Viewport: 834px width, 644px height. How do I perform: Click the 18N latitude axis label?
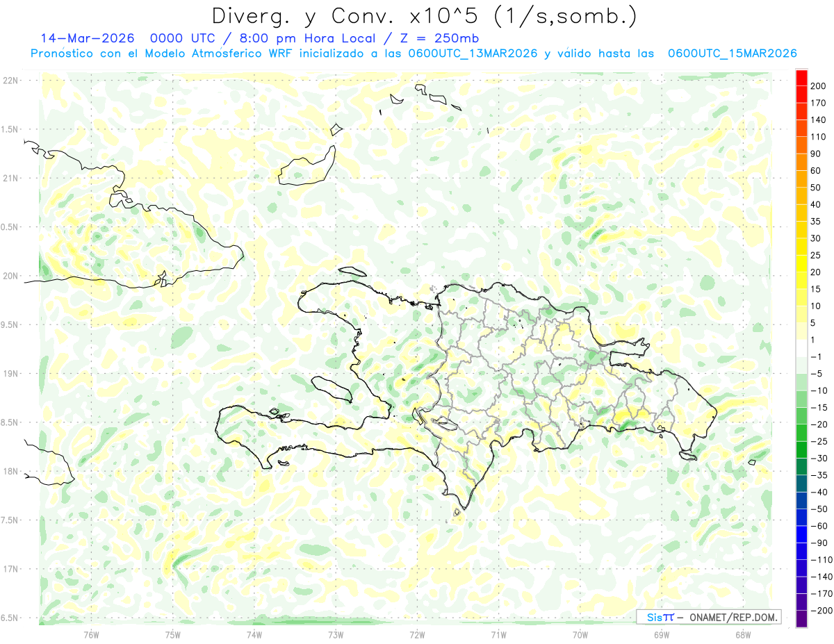10,471
